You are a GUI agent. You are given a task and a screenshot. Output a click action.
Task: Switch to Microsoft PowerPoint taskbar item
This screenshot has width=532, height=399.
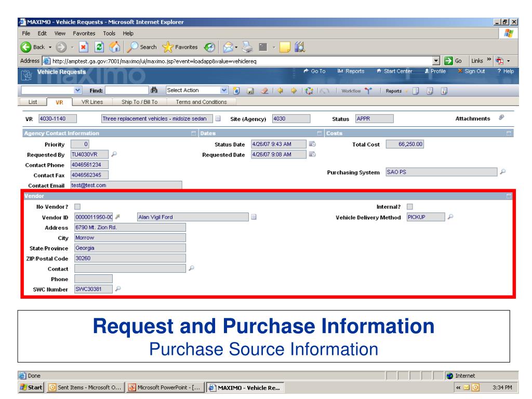tap(165, 387)
